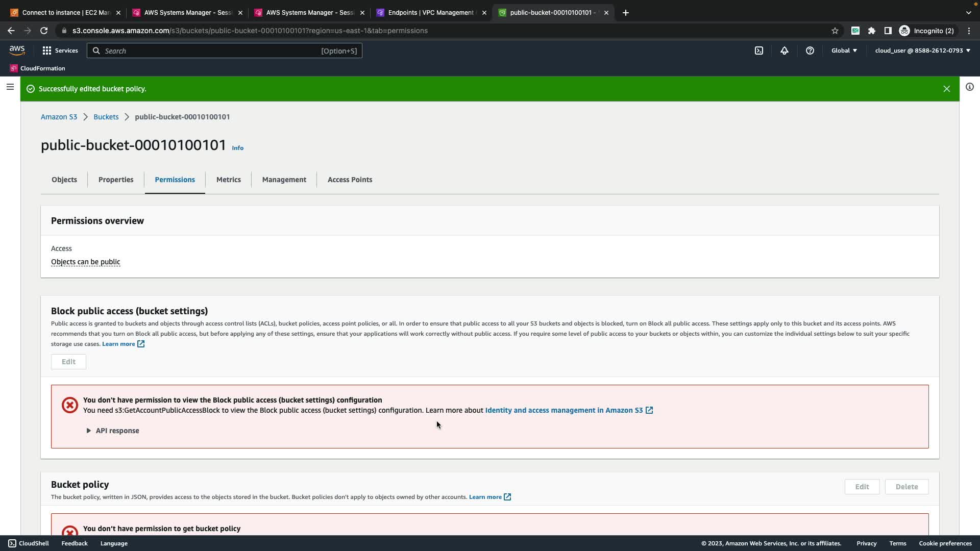980x551 pixels.
Task: Switch to the Properties tab
Action: pyautogui.click(x=116, y=180)
